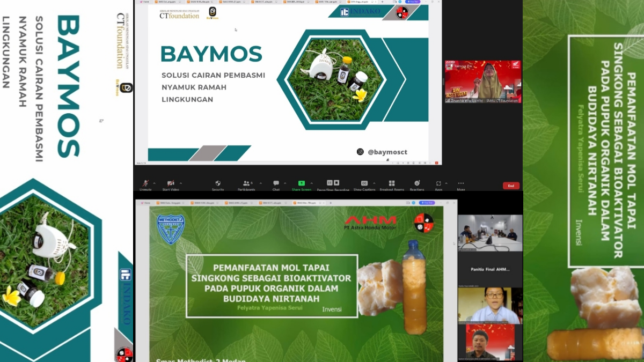Open the Reactions emoji icon
The height and width of the screenshot is (362, 644).
click(417, 183)
